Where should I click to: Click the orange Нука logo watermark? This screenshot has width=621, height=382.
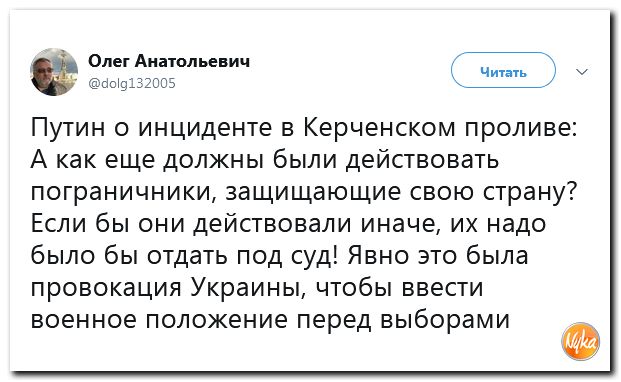(581, 341)
